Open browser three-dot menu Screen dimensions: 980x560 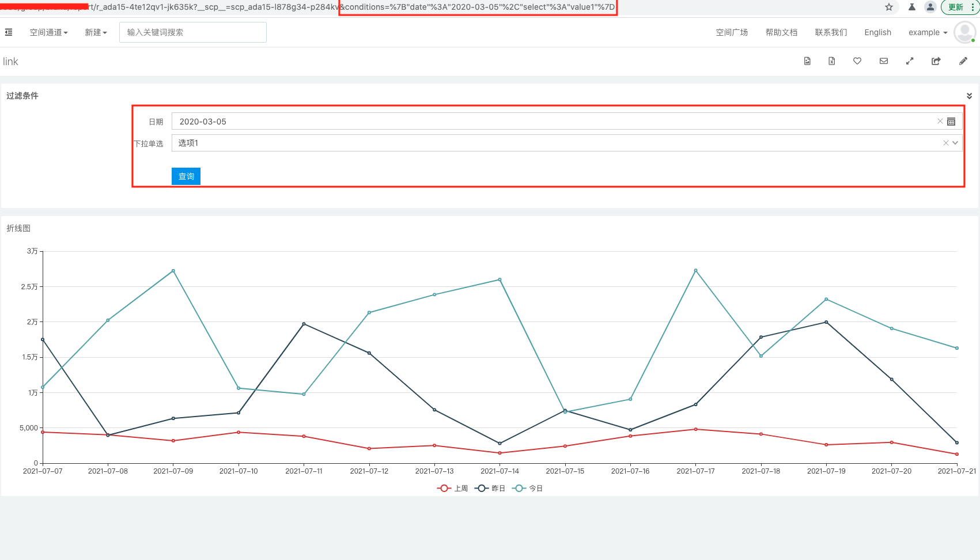tap(973, 7)
